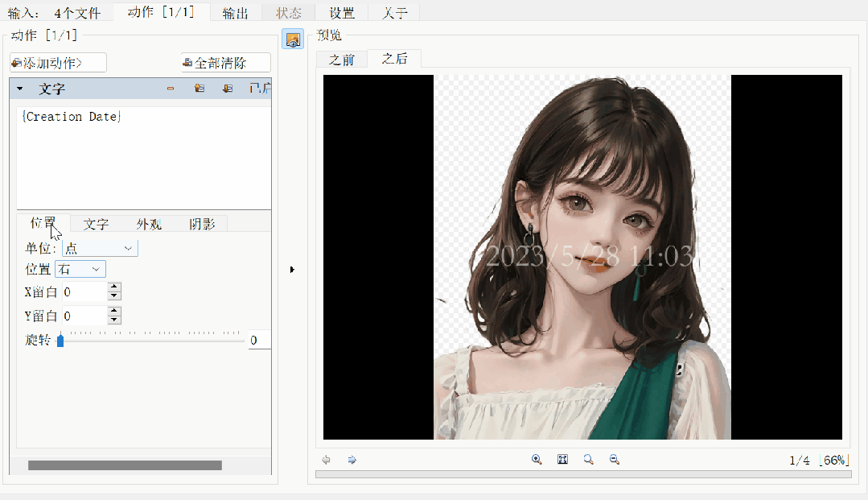
Task: Switch to the 输出 tab
Action: pyautogui.click(x=235, y=13)
